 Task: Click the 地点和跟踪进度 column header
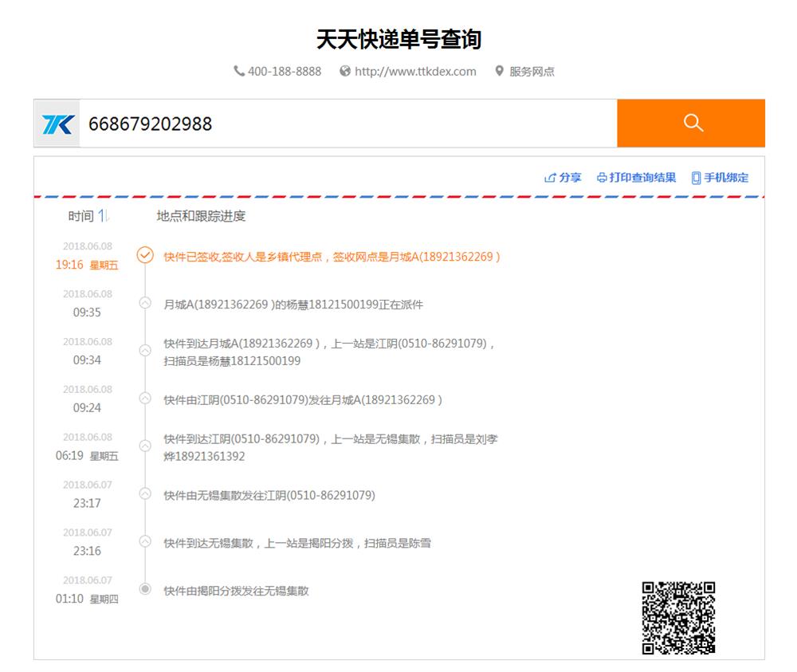tap(201, 216)
